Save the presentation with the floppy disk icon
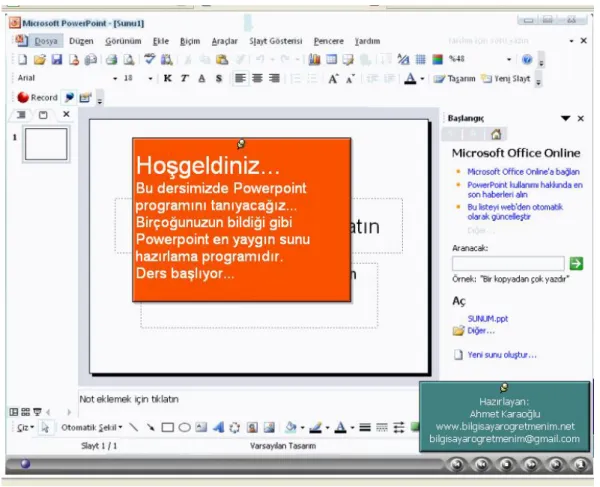 pyautogui.click(x=57, y=59)
